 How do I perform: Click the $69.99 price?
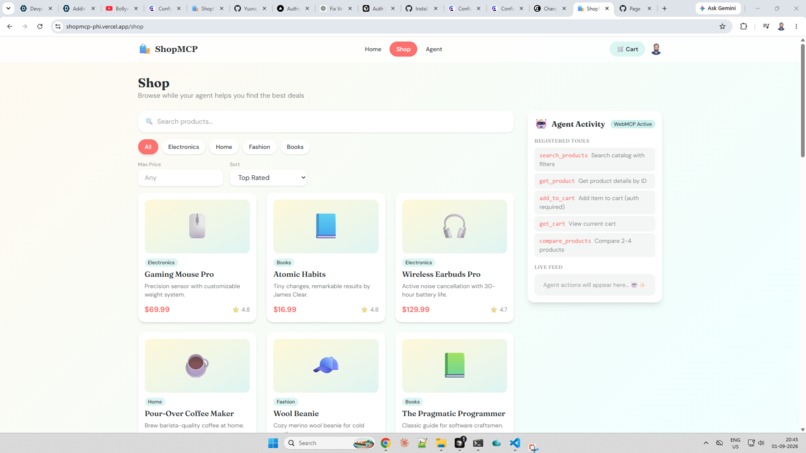[x=157, y=310]
